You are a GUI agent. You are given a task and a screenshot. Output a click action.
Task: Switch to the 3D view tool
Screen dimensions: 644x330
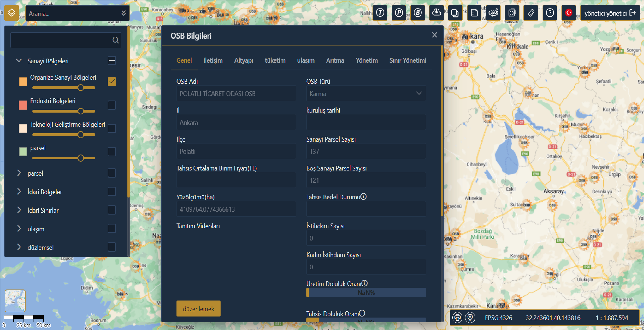(x=512, y=13)
